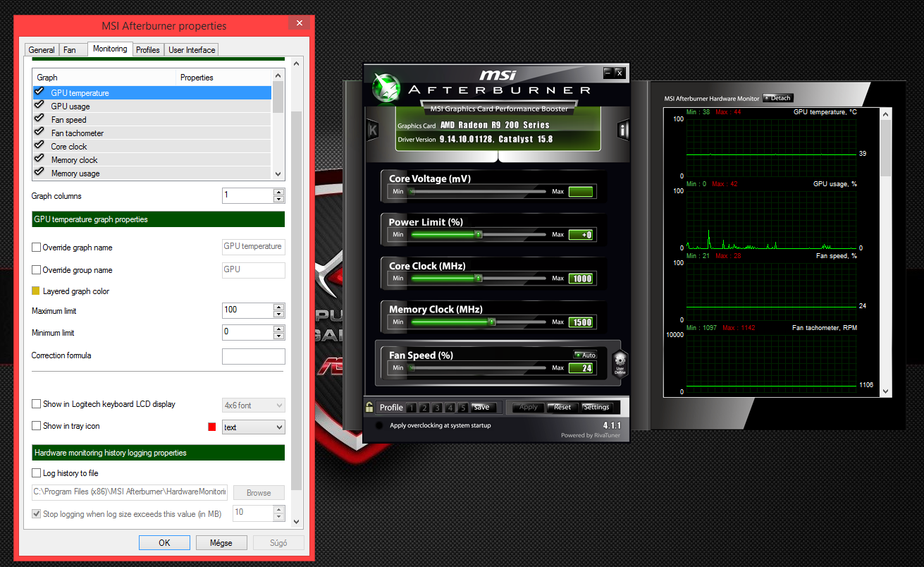Toggle Fan tachometer graph checkmark
This screenshot has height=567, width=924.
[39, 133]
